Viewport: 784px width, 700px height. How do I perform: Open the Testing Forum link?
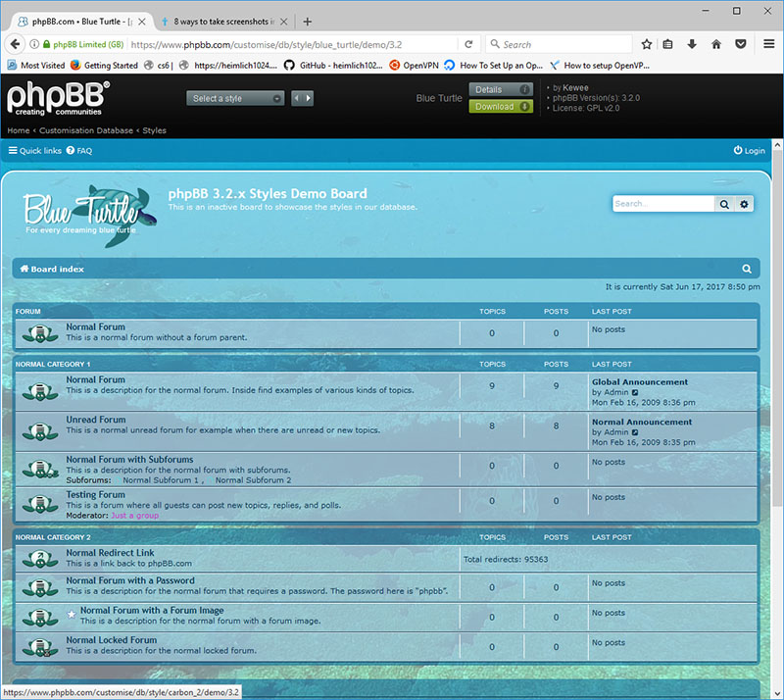coord(95,494)
